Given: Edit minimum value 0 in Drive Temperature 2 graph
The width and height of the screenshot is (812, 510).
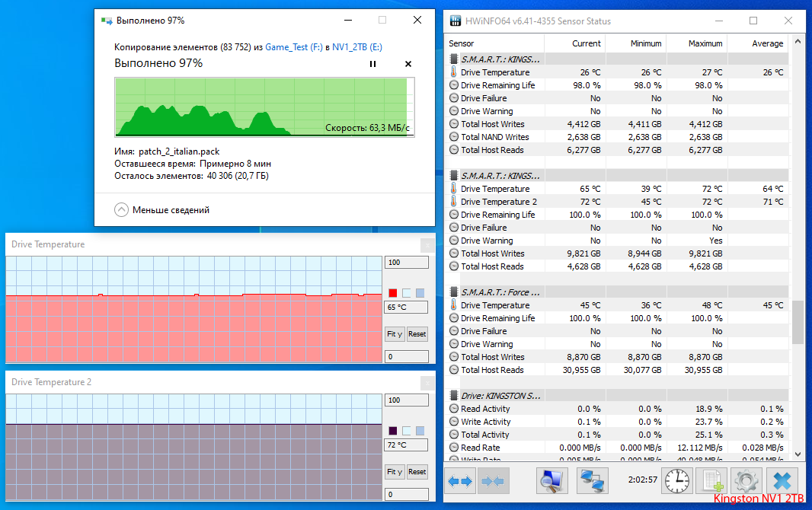Looking at the screenshot, I should [407, 494].
